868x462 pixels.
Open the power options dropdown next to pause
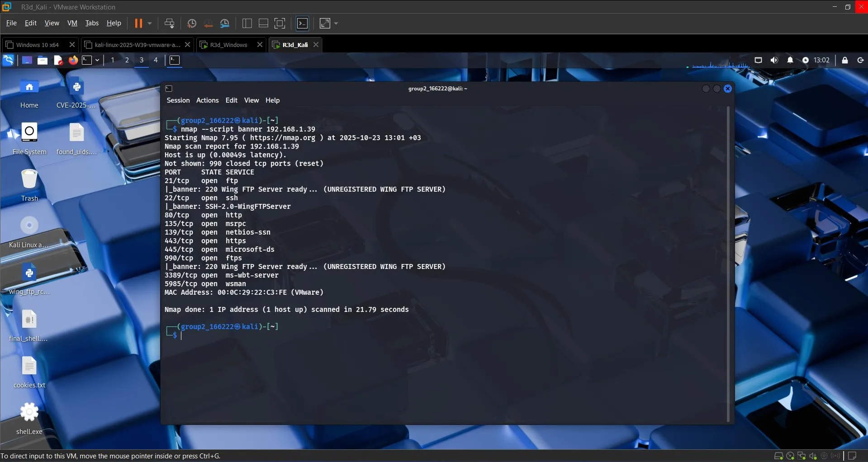tap(150, 23)
